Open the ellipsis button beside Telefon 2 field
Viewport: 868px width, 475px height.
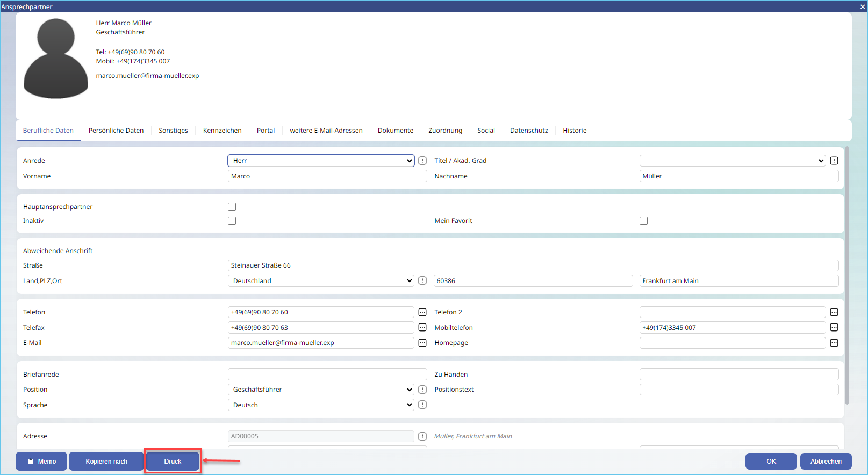pos(834,312)
